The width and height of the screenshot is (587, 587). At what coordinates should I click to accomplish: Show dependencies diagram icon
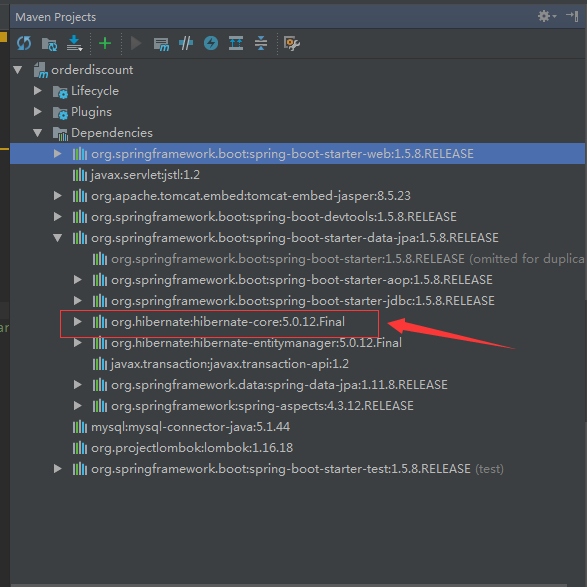tap(236, 43)
